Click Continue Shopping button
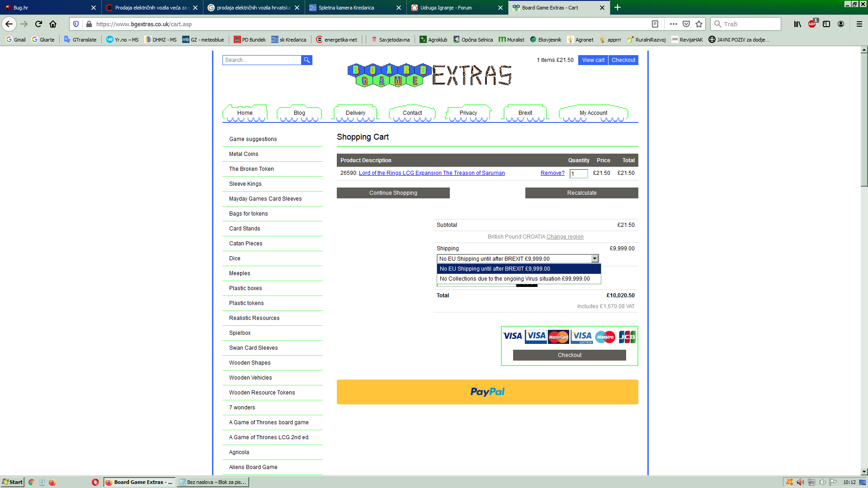This screenshot has width=868, height=488. pyautogui.click(x=393, y=193)
